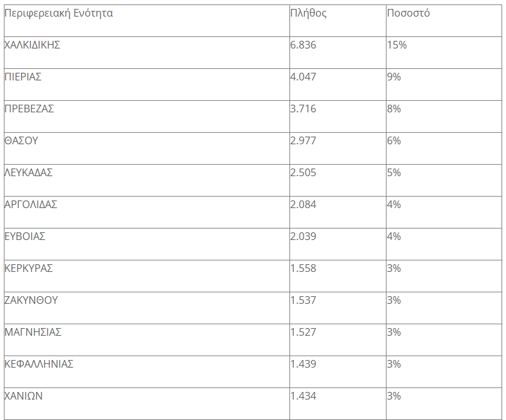Click the ΚΕΡΚΥΡΑΣ region cell

pos(29,269)
